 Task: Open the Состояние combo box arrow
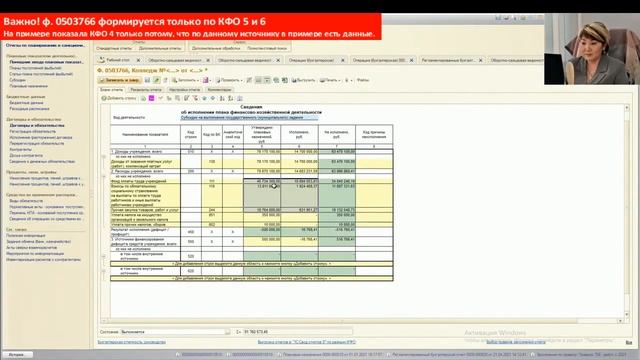click(227, 332)
